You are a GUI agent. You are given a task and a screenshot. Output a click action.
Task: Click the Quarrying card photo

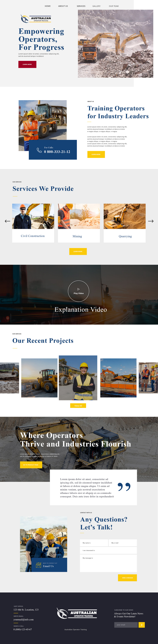(x=124, y=216)
